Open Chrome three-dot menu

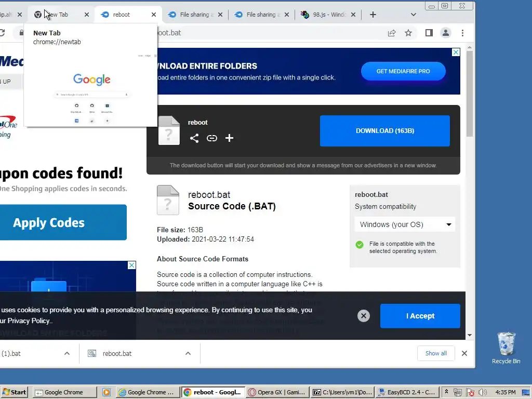462,33
